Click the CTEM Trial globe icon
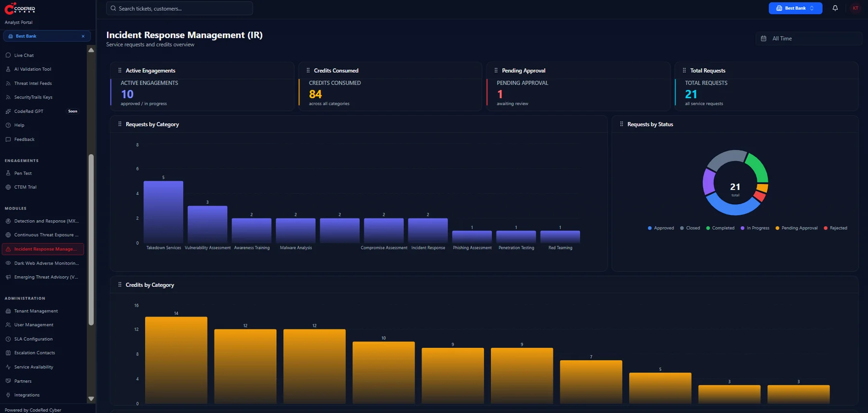This screenshot has height=413, width=868. 8,187
